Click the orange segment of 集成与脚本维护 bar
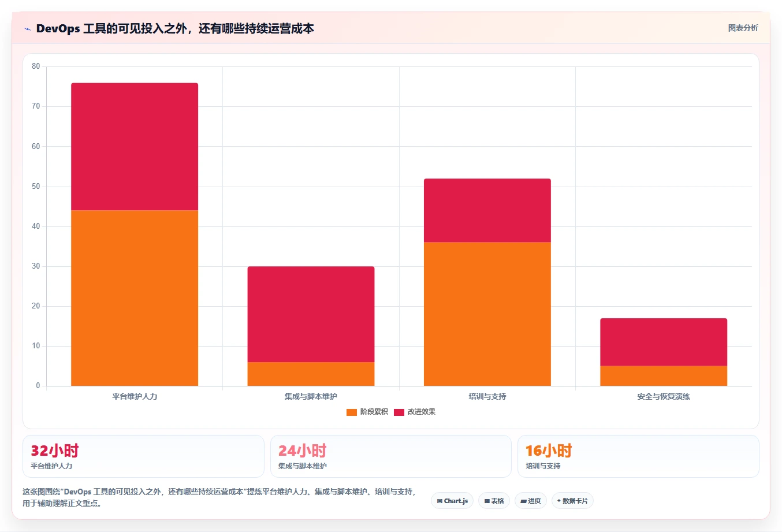Screen dimensions: 782x532 pyautogui.click(x=311, y=374)
